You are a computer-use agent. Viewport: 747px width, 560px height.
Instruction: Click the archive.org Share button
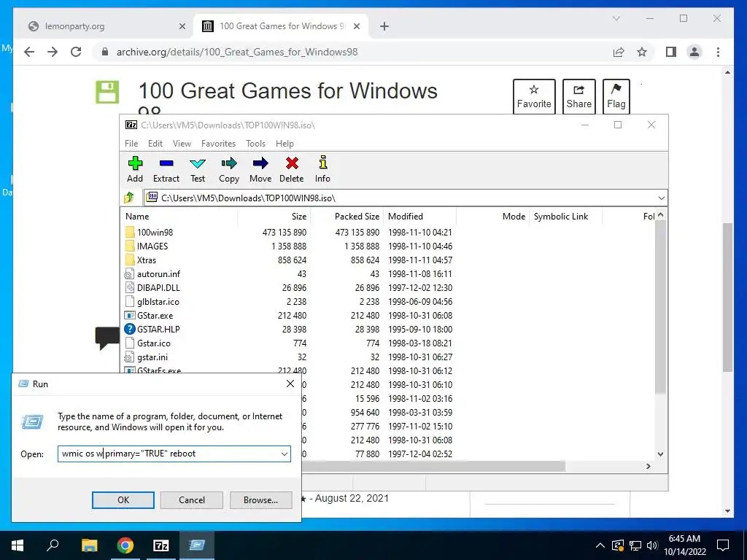click(x=578, y=97)
